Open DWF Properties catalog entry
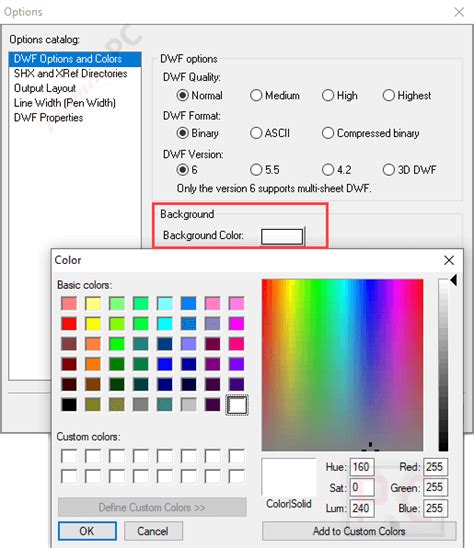 point(75,117)
